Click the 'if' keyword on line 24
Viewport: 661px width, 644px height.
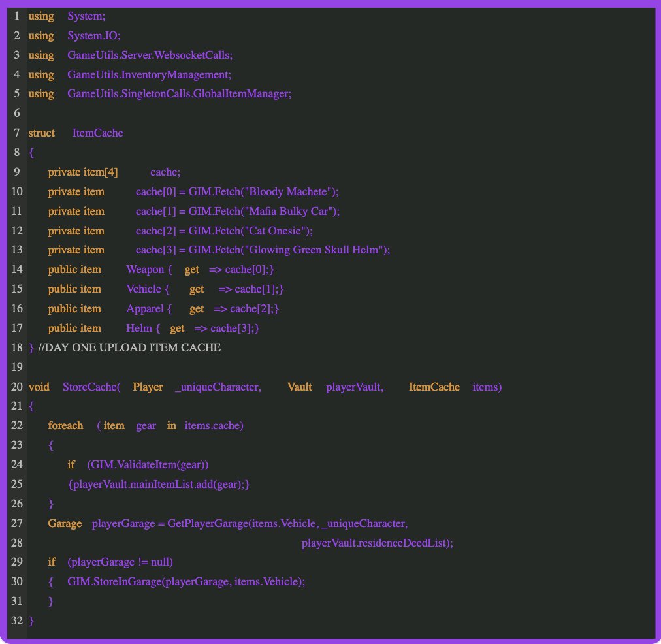point(71,464)
